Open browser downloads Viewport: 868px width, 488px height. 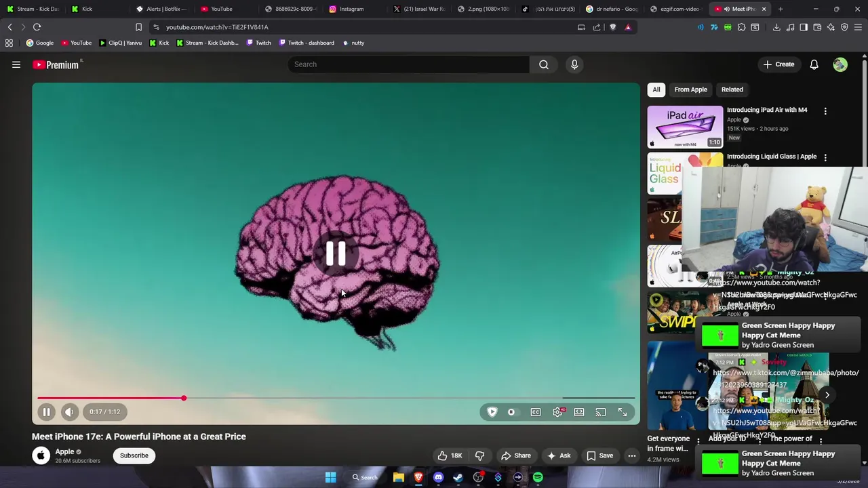click(776, 27)
